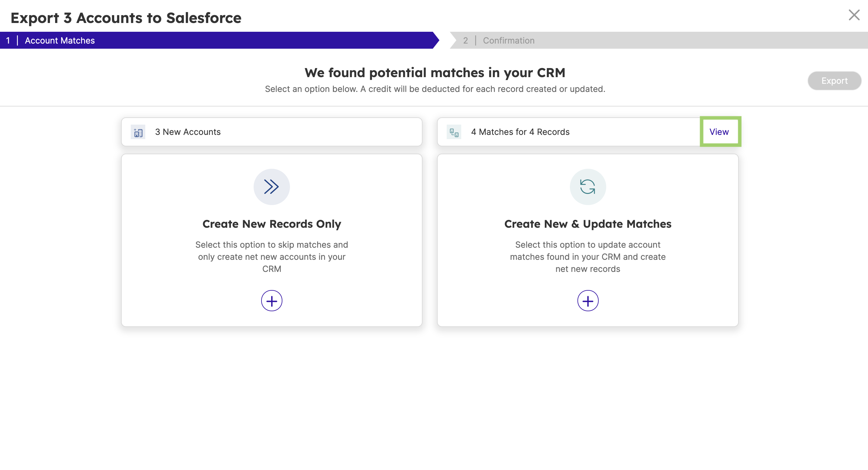Go to step 2 Confirmation
The width and height of the screenshot is (868, 470).
tap(508, 41)
